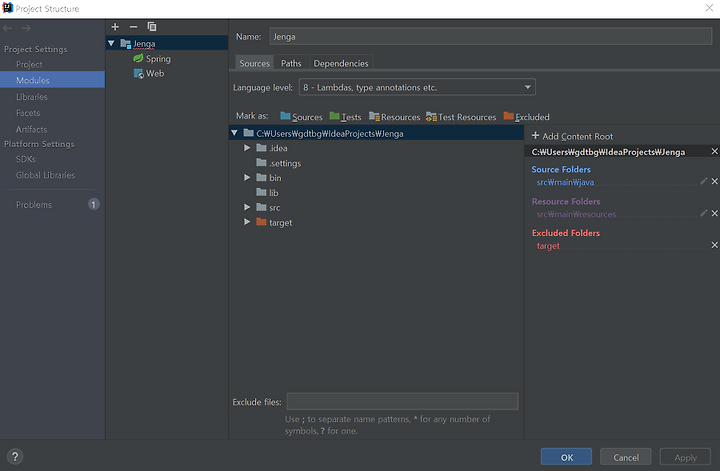
Task: Go forward with right arrow
Action: [x=26, y=28]
